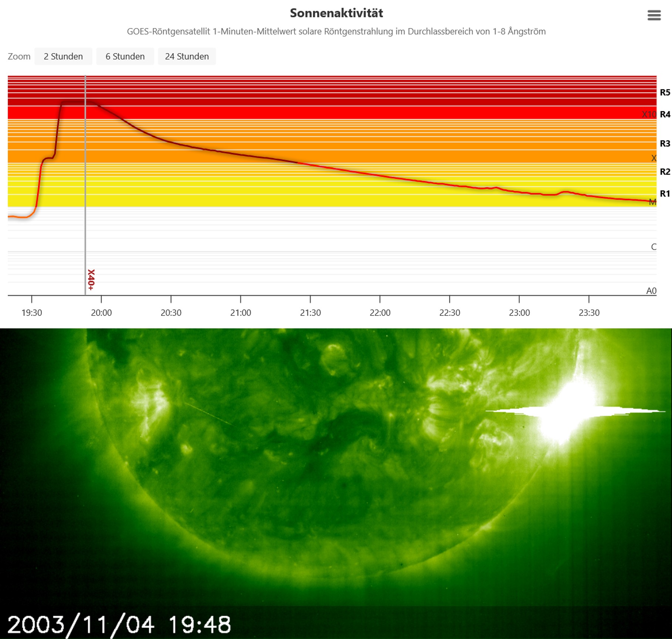Set zoom to 2 Stunden

pyautogui.click(x=63, y=57)
